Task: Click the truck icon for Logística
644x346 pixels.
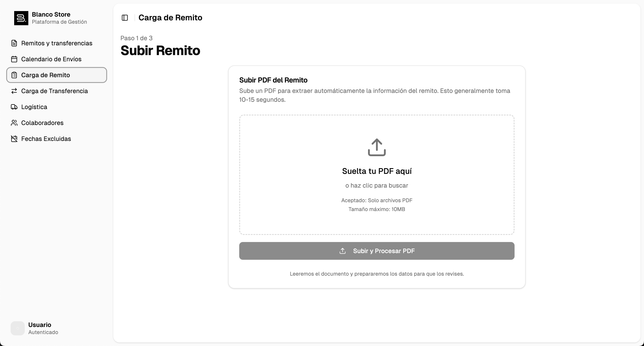Action: point(14,107)
